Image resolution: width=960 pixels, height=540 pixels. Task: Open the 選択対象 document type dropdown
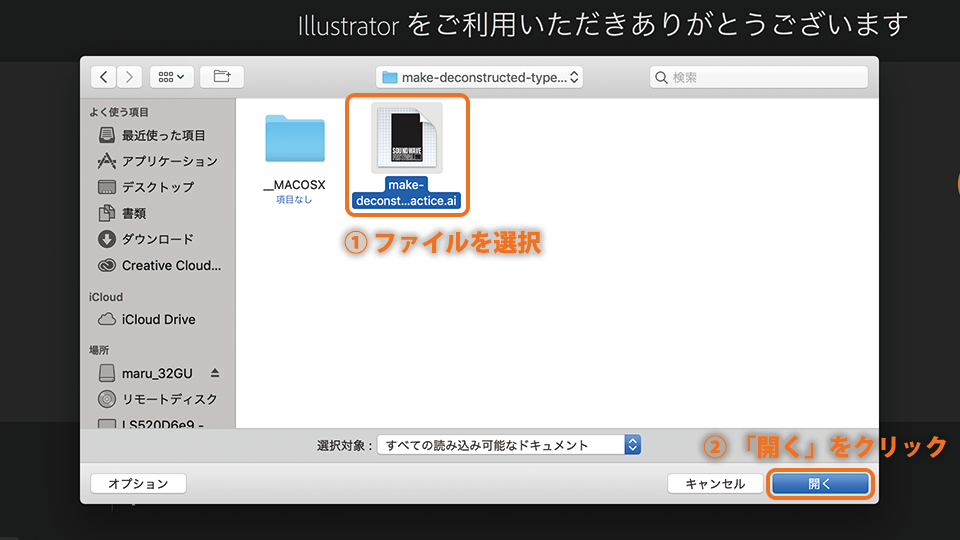(x=509, y=445)
